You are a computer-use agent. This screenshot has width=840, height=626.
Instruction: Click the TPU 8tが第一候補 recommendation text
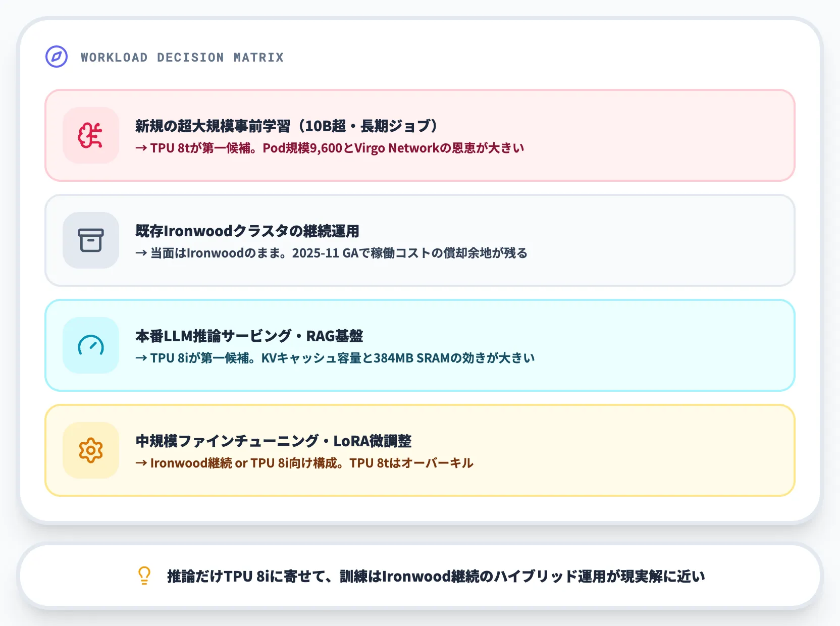tap(329, 148)
